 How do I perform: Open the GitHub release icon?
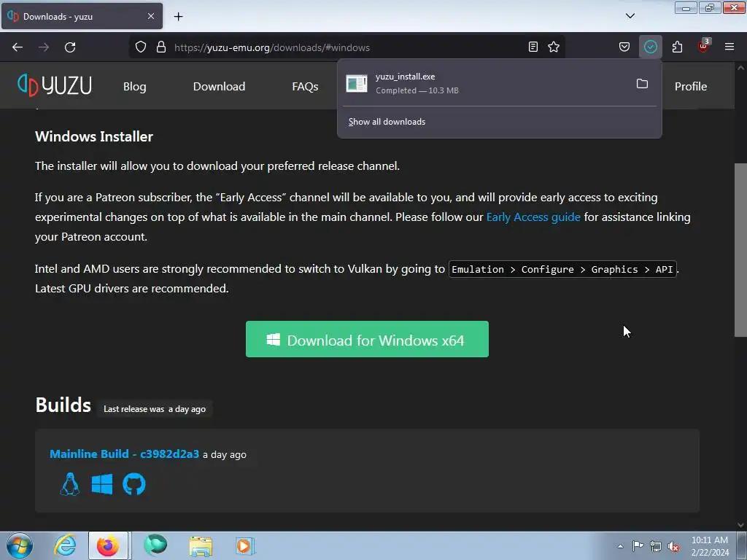(134, 484)
